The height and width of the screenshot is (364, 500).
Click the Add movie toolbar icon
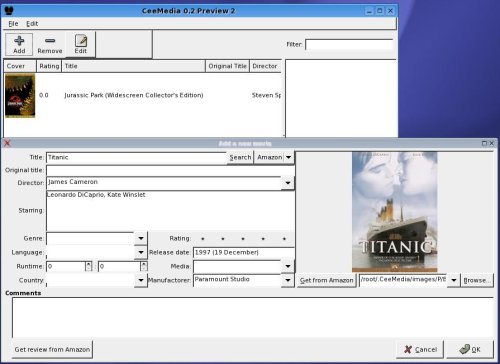pos(19,44)
